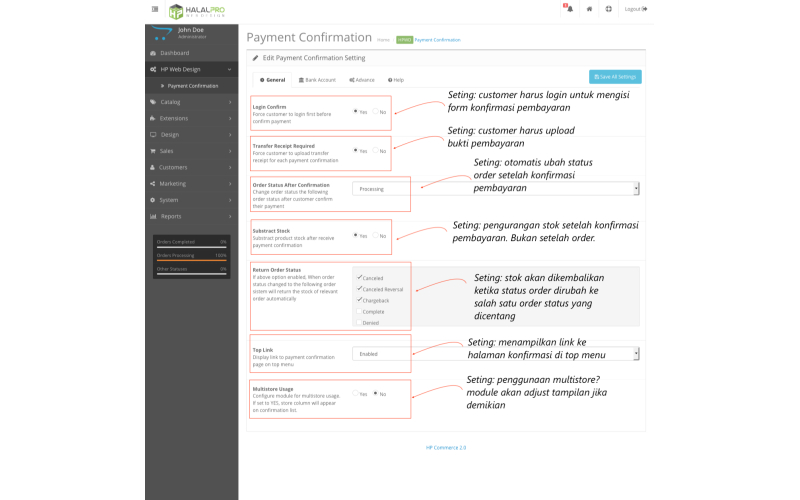Expand the Customers menu
This screenshot has height=500, width=800.
coord(191,167)
